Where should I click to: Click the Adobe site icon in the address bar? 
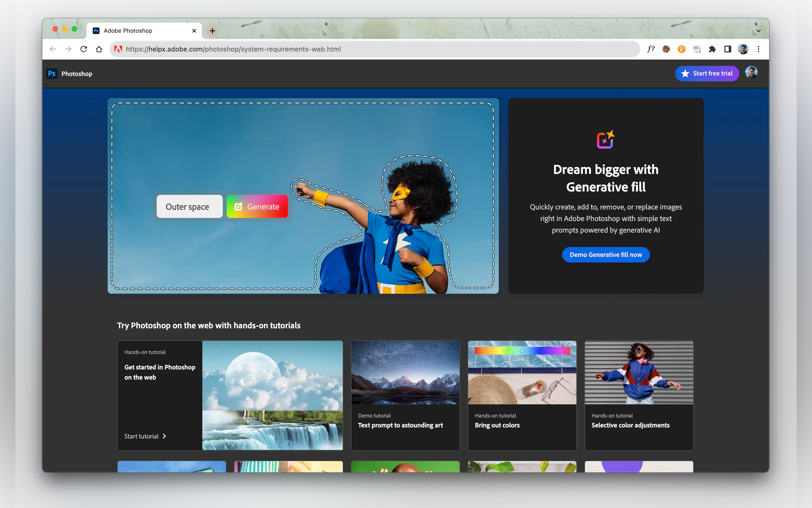pos(118,49)
